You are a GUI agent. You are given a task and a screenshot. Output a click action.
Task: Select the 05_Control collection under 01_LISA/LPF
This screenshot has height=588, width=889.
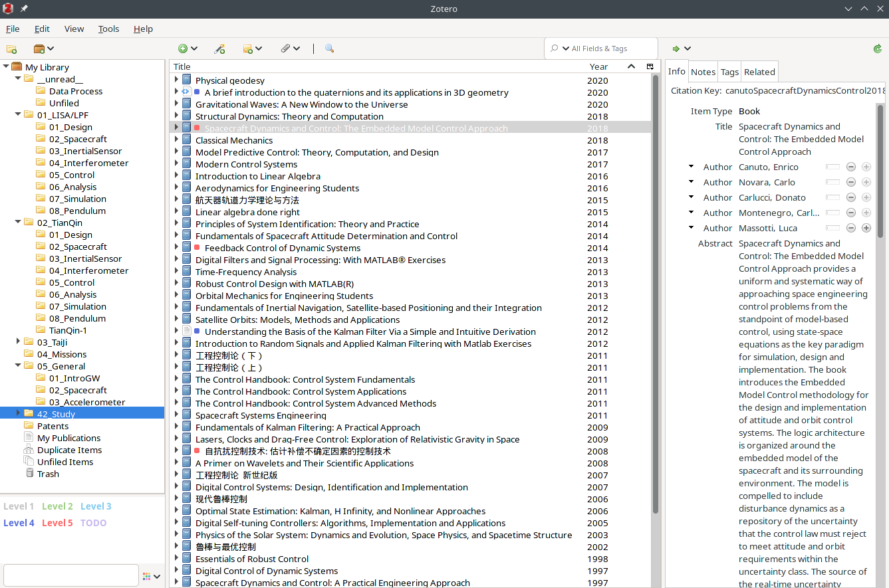[72, 175]
